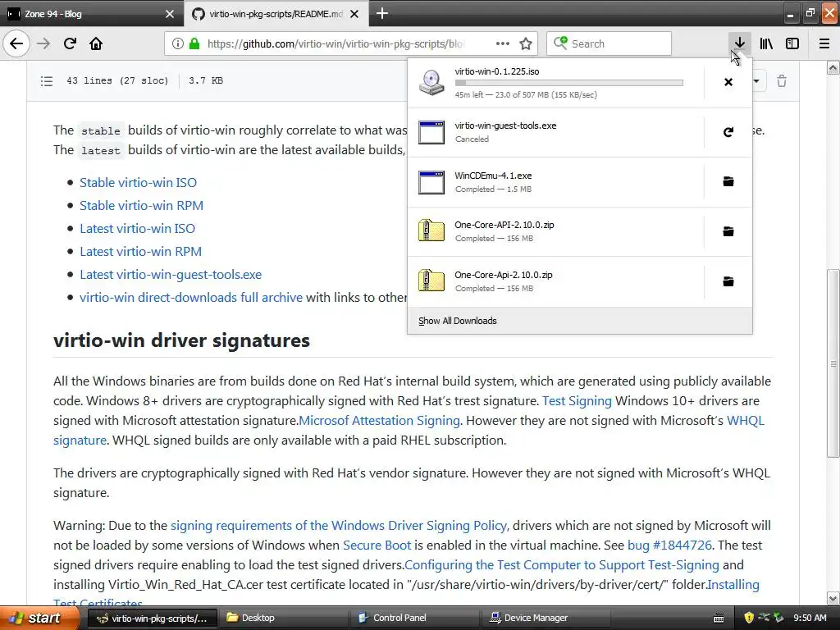
Task: Open page actions three-dot menu
Action: (x=503, y=43)
